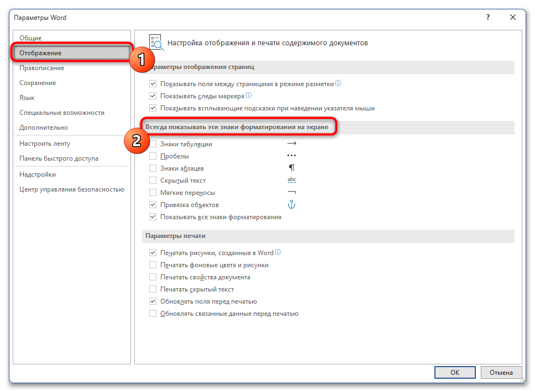Toggle Показывать поля между страницами checkbox

point(153,84)
